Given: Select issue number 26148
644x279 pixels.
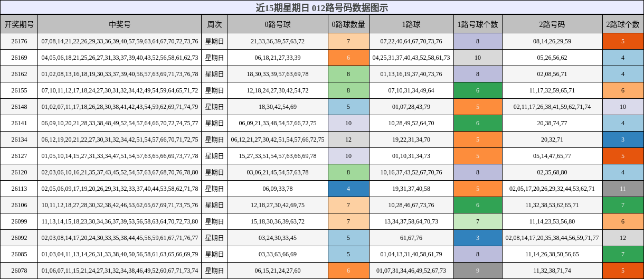Looking at the screenshot, I should 19,107.
